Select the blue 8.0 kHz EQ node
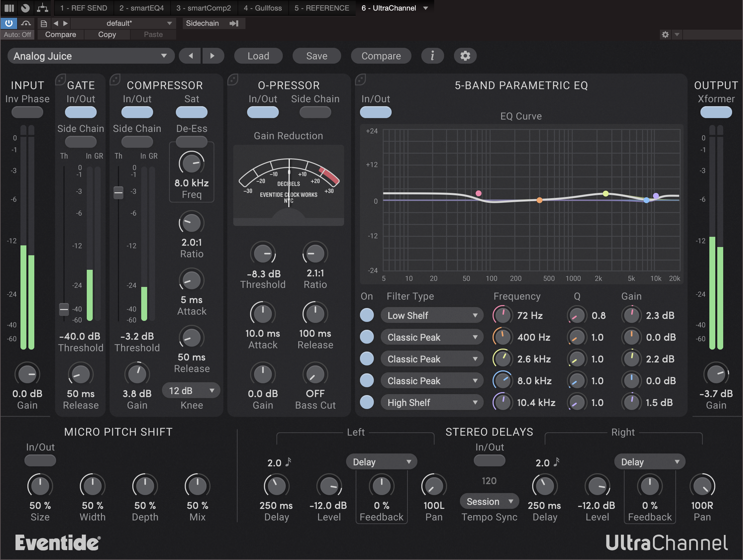Screen dimensions: 743x560 pos(646,200)
